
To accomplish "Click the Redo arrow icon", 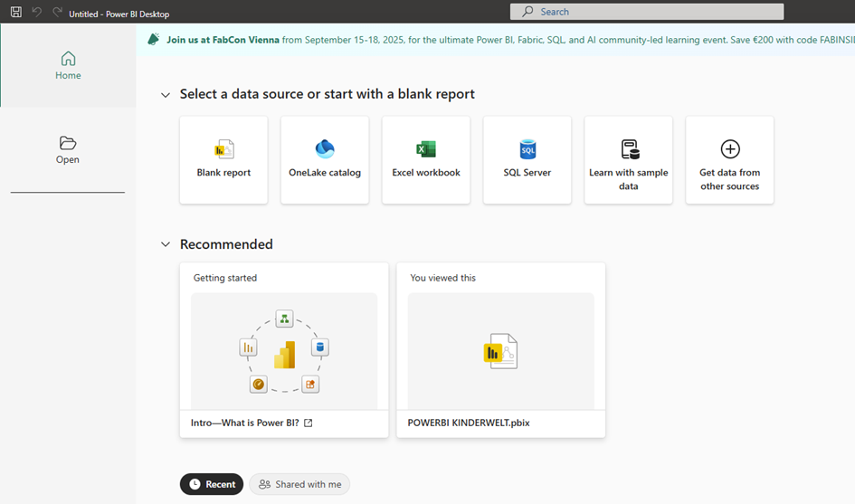I will pos(57,12).
